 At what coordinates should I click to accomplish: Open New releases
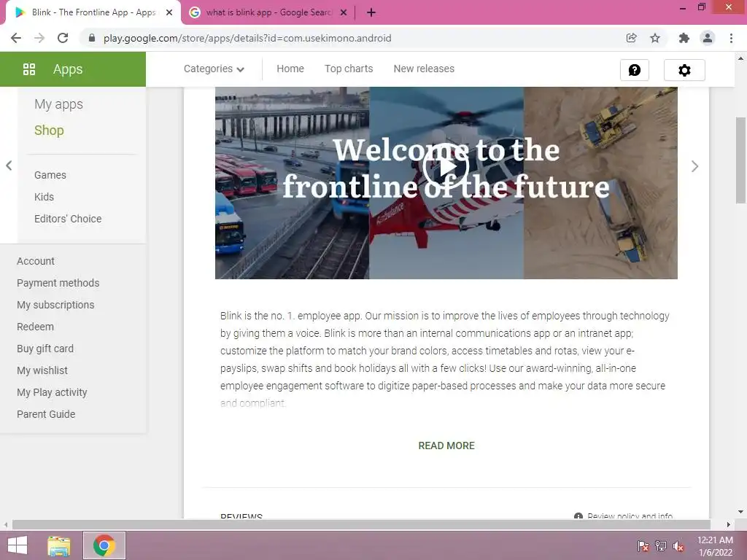[x=424, y=69]
